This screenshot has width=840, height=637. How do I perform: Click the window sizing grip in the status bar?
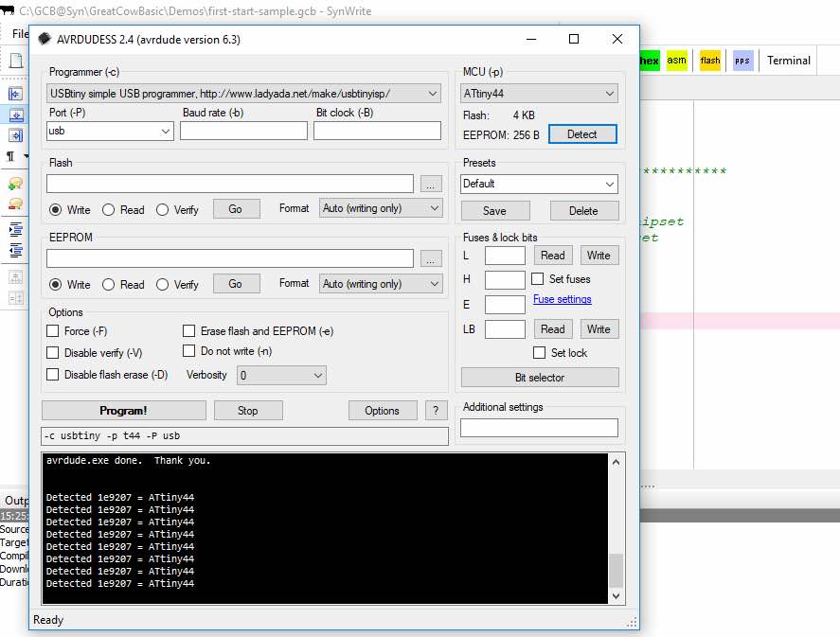(x=633, y=622)
